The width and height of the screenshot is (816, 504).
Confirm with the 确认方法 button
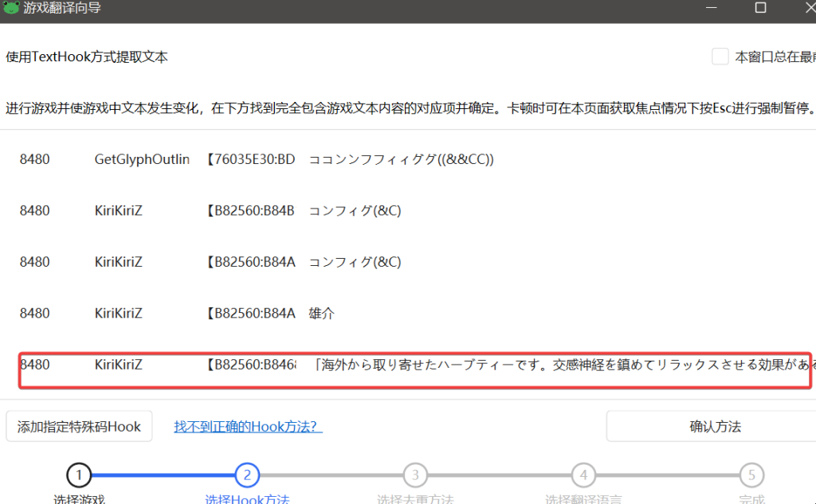[x=714, y=427]
